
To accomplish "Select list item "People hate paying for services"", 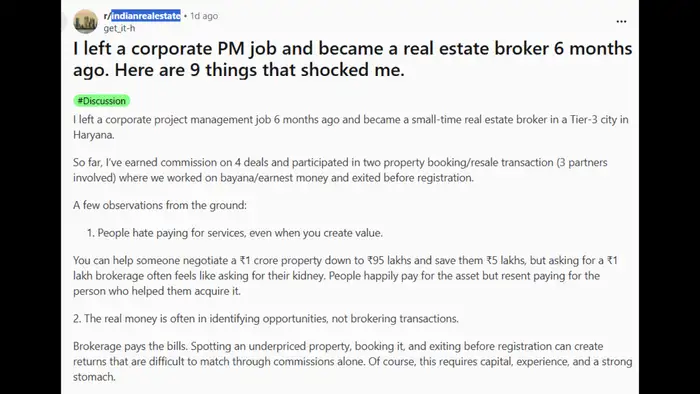I will pos(234,233).
